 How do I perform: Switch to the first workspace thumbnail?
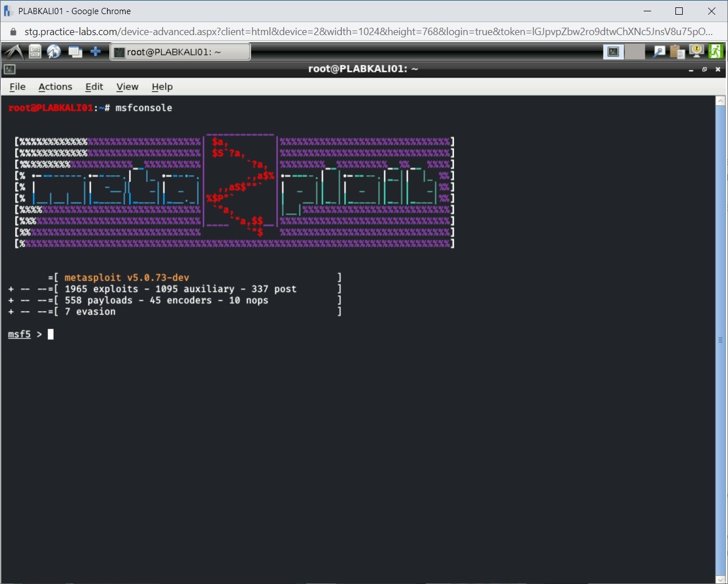(x=613, y=52)
